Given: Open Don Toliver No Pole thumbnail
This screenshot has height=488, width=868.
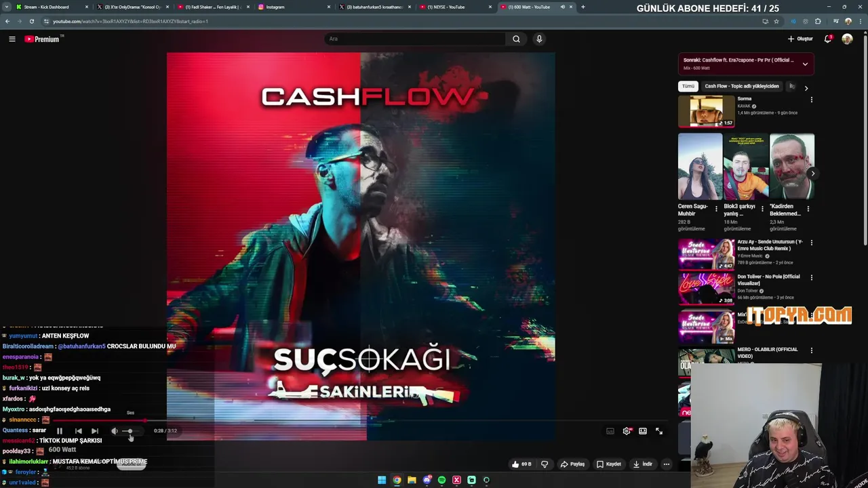Looking at the screenshot, I should click(706, 289).
